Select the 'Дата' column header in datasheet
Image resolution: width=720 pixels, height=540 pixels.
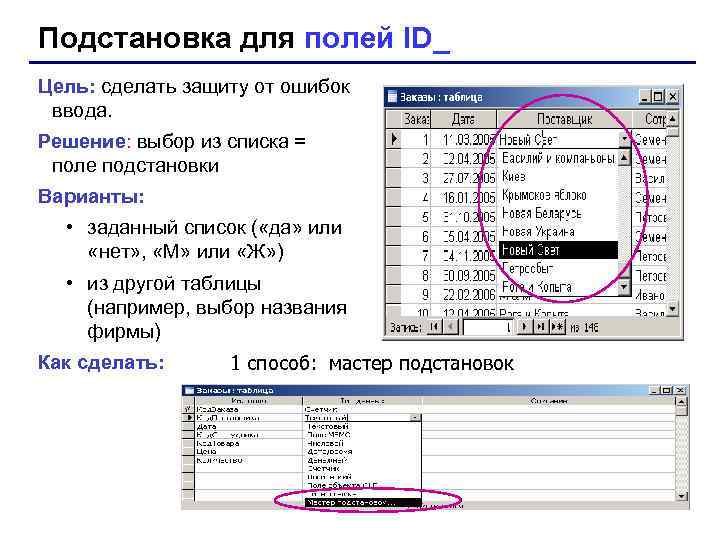[463, 119]
